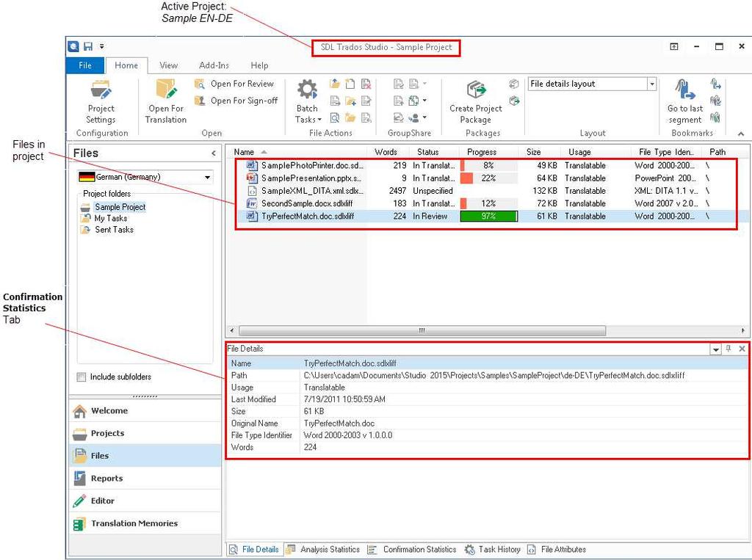Toggle the Include subfolders checkbox
Screen dimensions: 752x560
pos(82,377)
